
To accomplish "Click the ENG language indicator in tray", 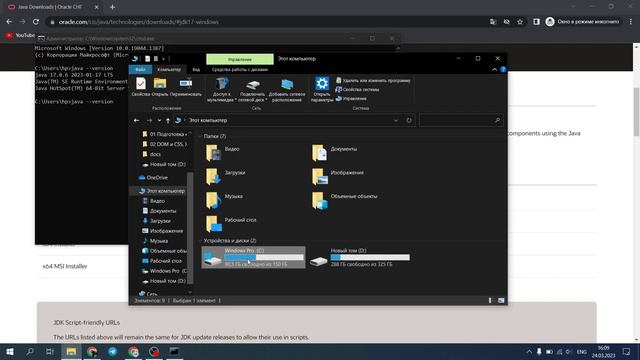I will [x=582, y=352].
